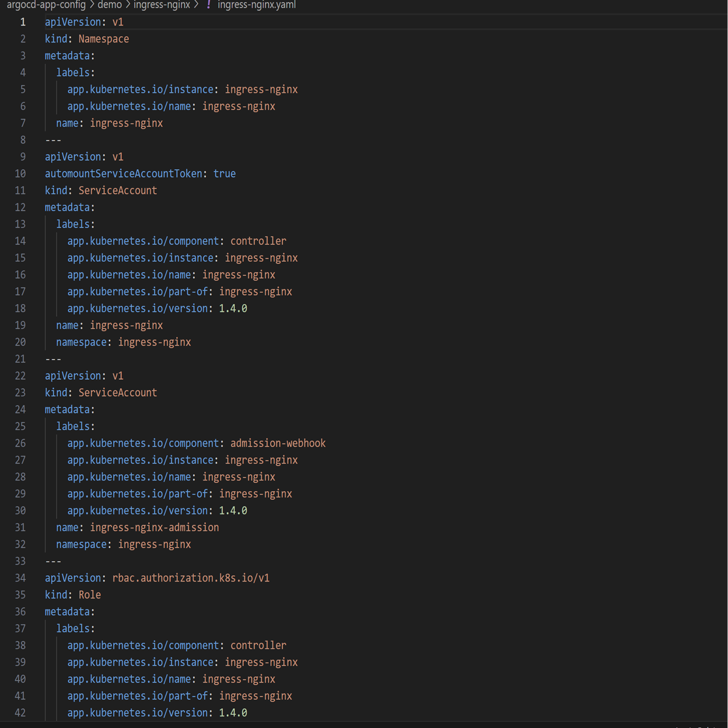Place cursor on 'admission-webhook' component value
The width and height of the screenshot is (728, 728).
278,443
